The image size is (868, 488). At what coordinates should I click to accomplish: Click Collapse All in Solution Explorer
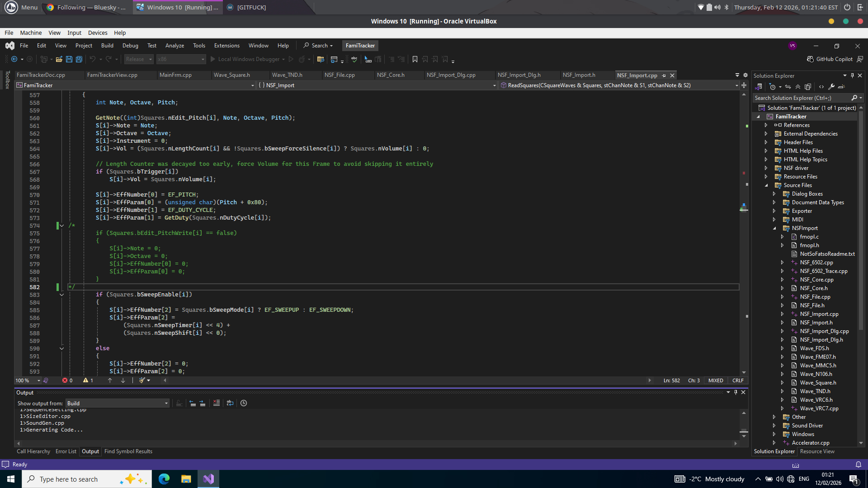798,87
